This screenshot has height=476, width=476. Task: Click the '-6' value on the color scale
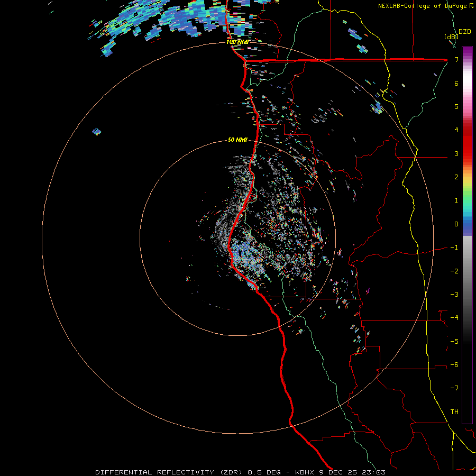(454, 364)
